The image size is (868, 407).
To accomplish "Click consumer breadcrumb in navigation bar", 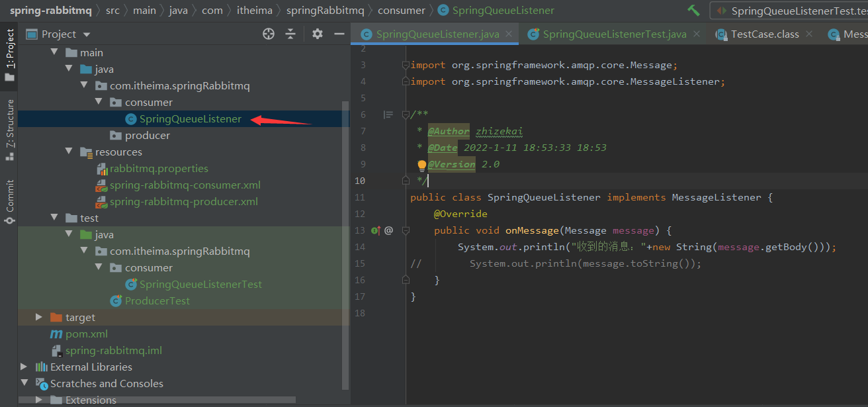I will tap(402, 11).
